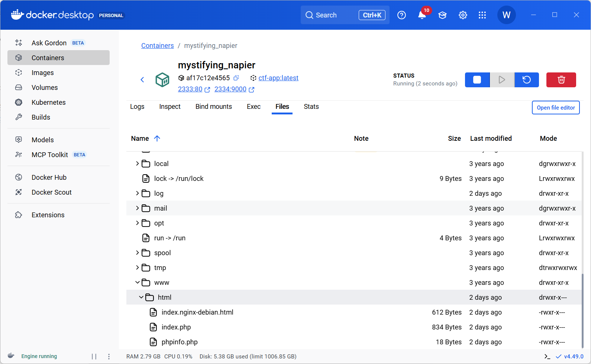Screen dimensions: 591x364
Task: Switch to the Logs tab
Action: pyautogui.click(x=137, y=107)
